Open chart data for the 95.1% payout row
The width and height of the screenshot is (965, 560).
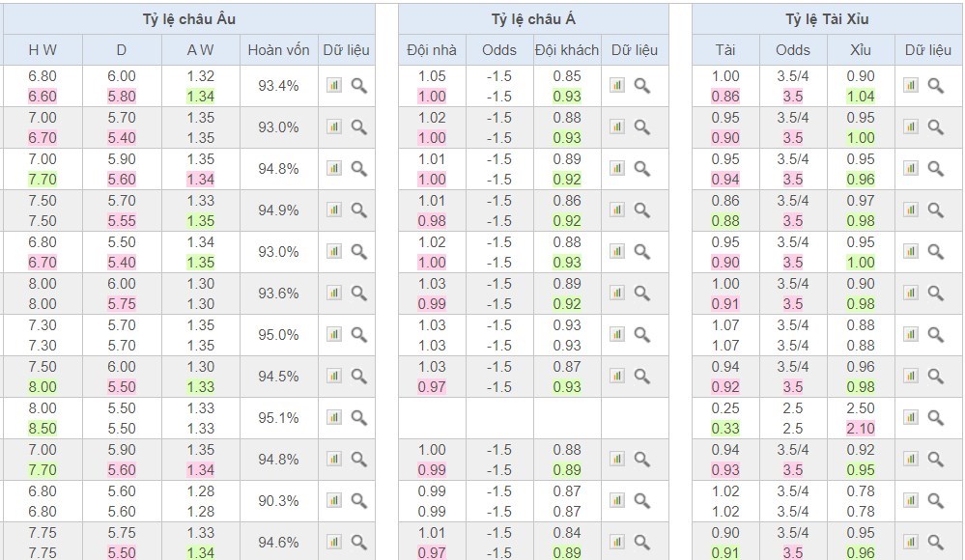(333, 417)
